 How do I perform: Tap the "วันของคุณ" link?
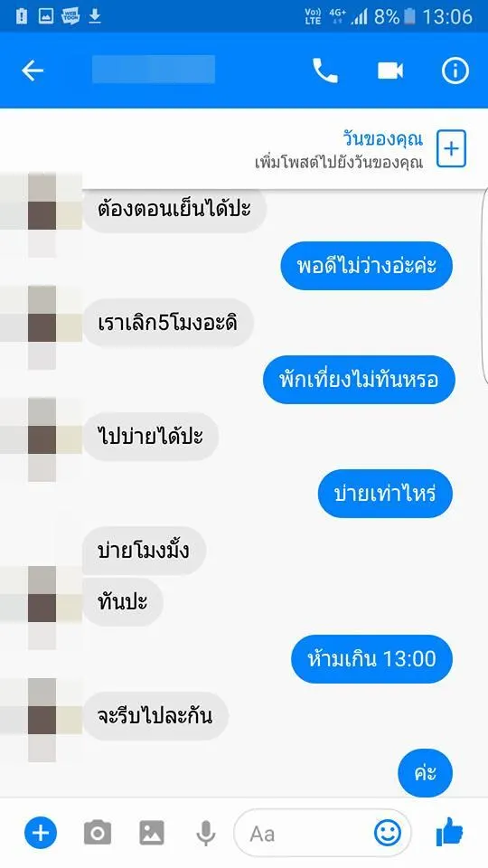pos(382,138)
